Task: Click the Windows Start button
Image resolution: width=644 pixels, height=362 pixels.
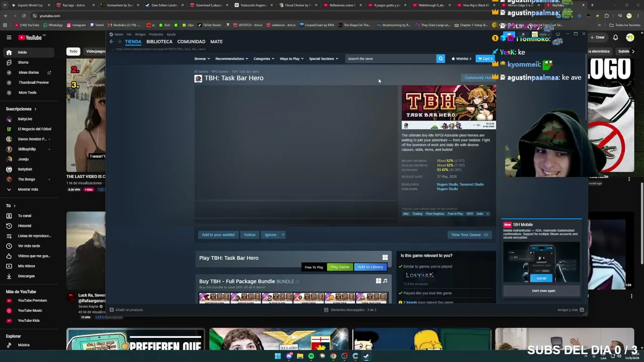Action: pyautogui.click(x=277, y=356)
